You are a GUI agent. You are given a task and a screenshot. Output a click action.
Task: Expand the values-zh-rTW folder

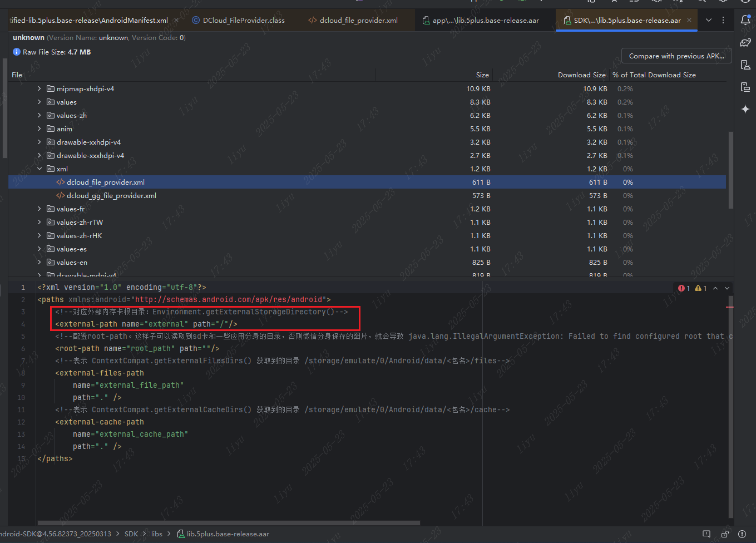coord(39,223)
